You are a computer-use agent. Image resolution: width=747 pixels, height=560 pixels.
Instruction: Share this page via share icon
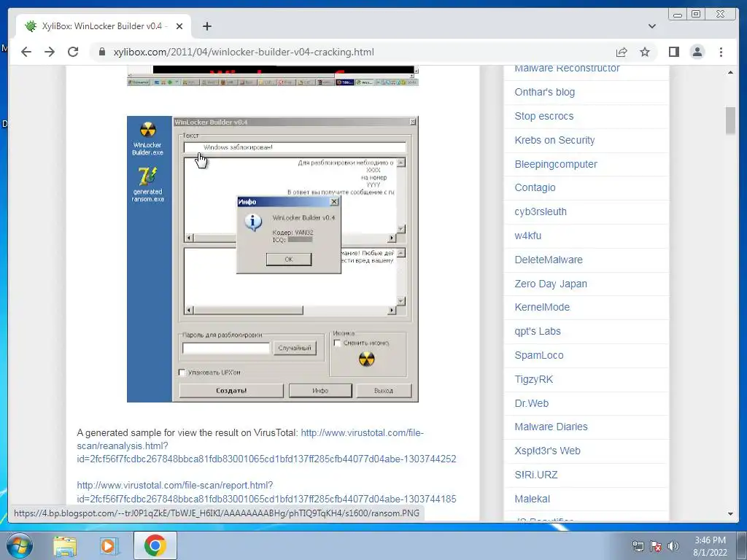[x=622, y=52]
